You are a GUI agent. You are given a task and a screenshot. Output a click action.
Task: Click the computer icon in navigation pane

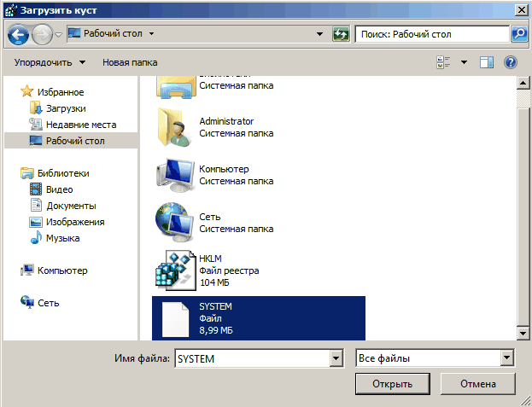[x=27, y=270]
